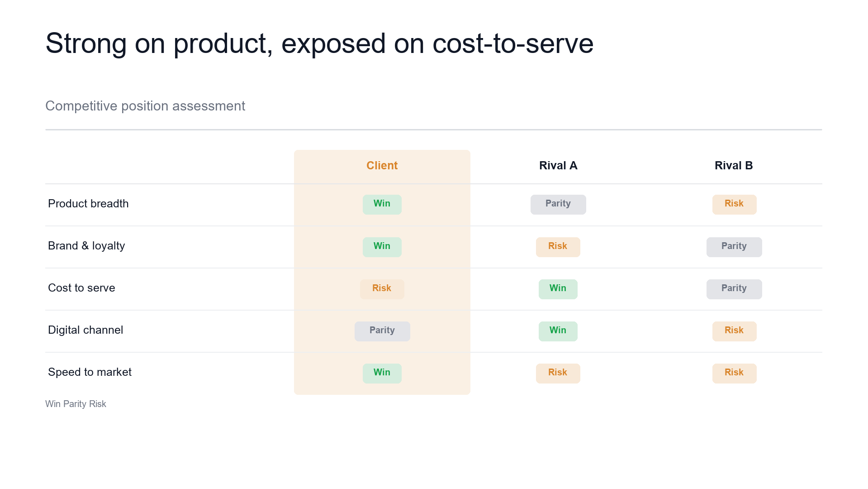This screenshot has height=489, width=868.
Task: Click the Digital channel row label
Action: tap(85, 330)
